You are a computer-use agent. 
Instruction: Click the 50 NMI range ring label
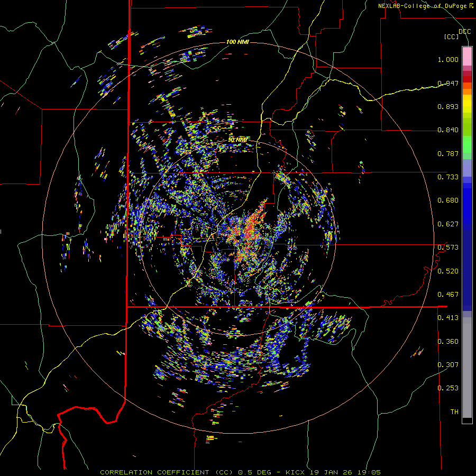pos(237,140)
